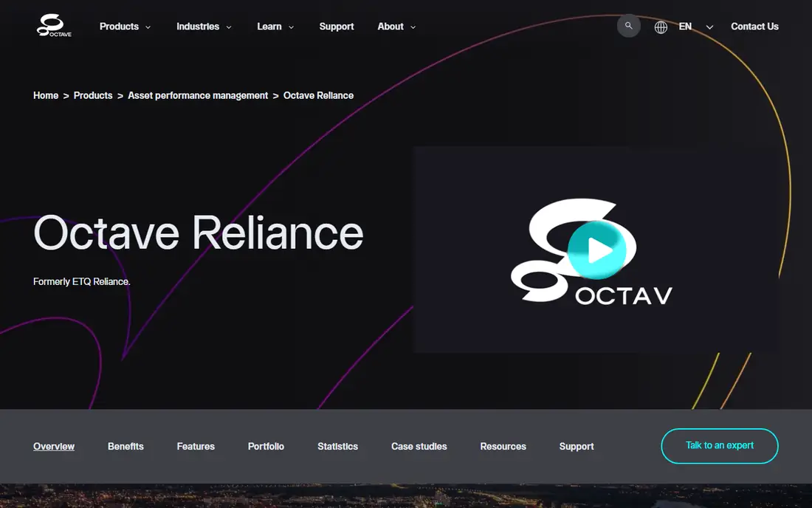Jump to the Statistics section
The height and width of the screenshot is (508, 812).
pos(337,447)
